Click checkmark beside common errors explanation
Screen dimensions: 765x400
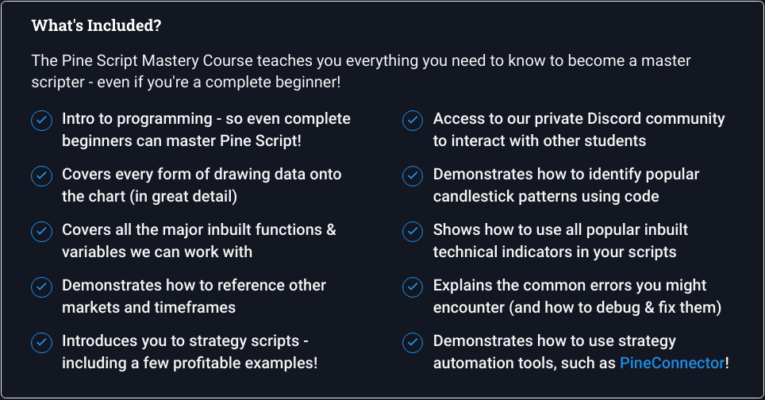pyautogui.click(x=413, y=287)
